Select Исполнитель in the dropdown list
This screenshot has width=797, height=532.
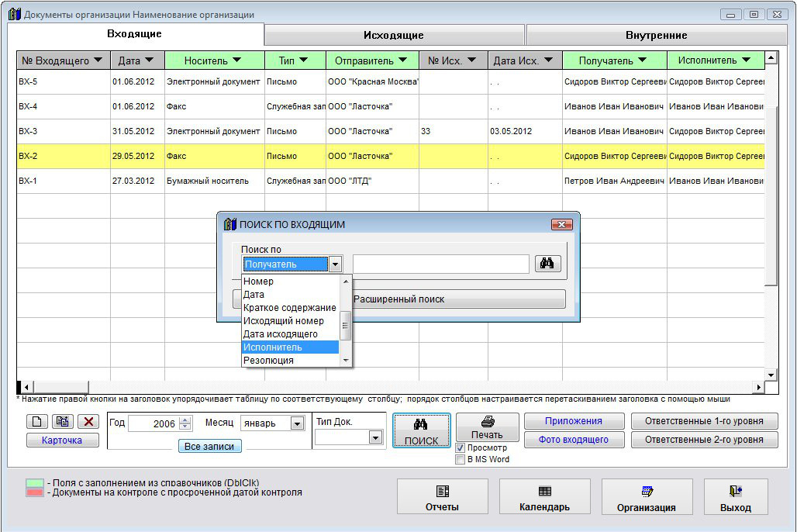tap(291, 347)
